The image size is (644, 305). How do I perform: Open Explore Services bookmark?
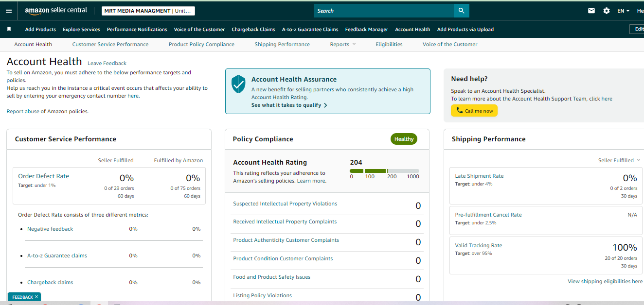pos(81,29)
